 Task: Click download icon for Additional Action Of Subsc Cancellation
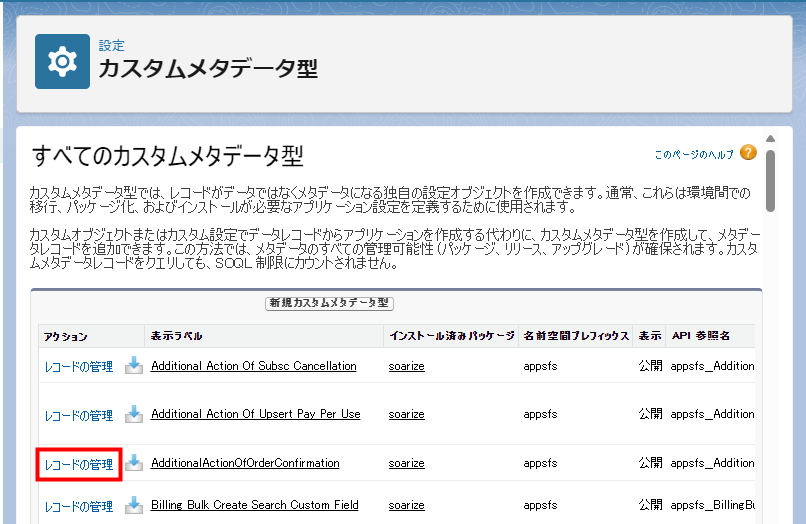[x=134, y=366]
